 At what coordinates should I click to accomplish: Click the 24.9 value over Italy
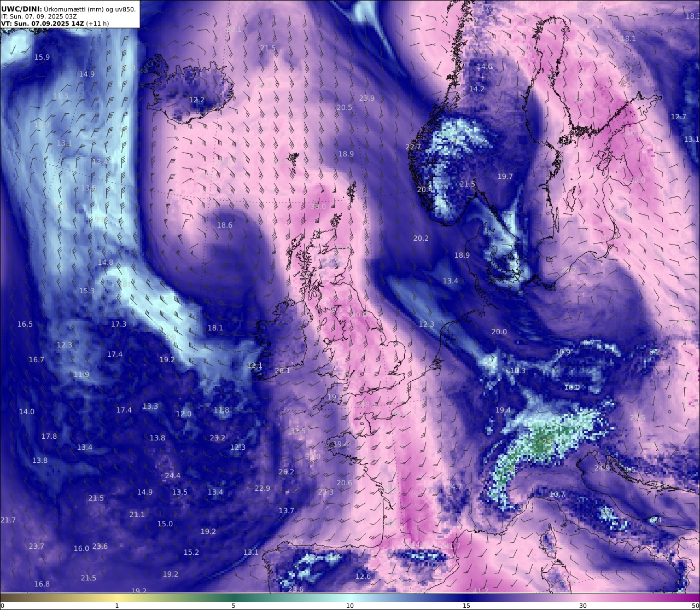602,468
